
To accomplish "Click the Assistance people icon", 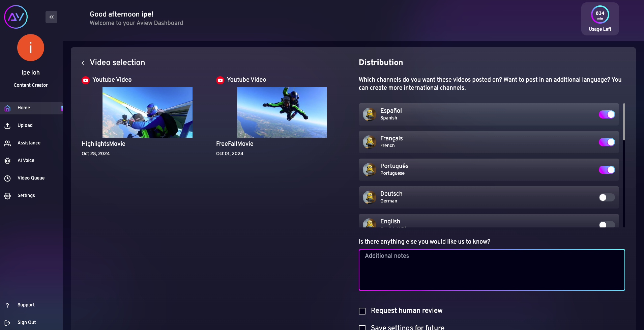I will 7,143.
